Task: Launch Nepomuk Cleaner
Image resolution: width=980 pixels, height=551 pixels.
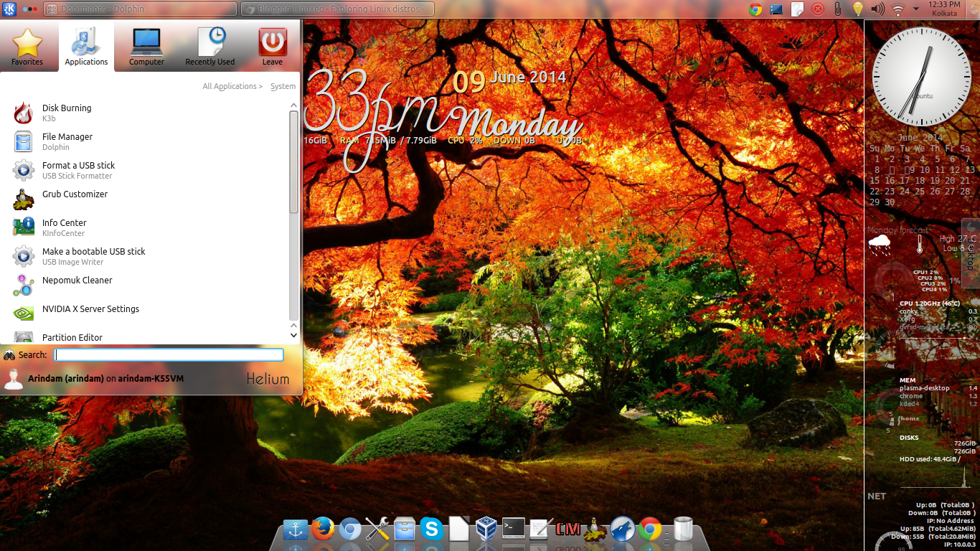Action: click(149, 285)
